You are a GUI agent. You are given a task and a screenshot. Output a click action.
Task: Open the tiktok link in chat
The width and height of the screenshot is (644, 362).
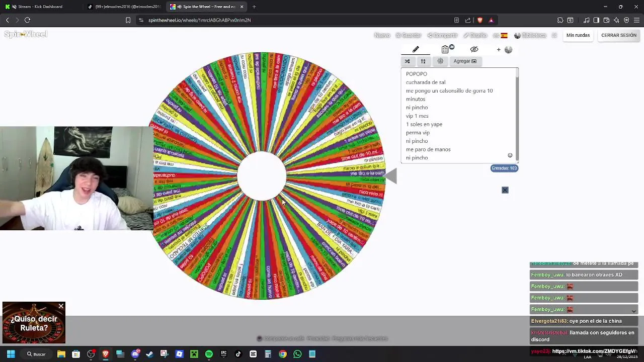594,351
